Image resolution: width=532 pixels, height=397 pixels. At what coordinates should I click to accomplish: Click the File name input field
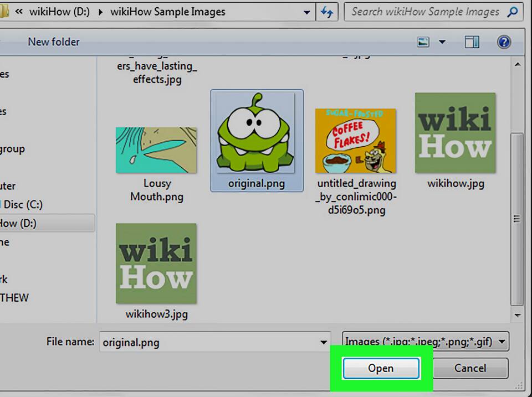coord(208,343)
